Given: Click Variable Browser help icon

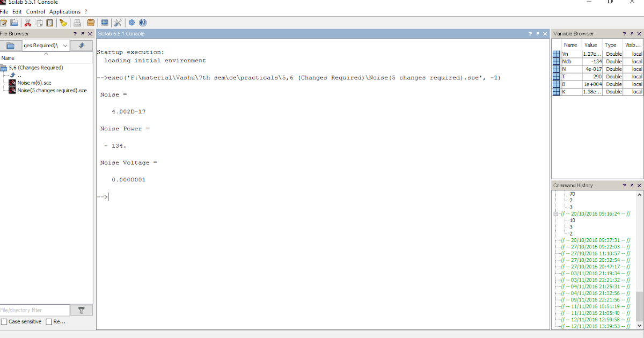Looking at the screenshot, I should (625, 34).
